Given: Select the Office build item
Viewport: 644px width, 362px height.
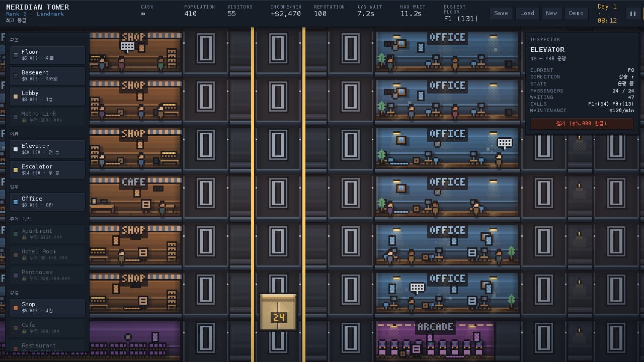Looking at the screenshot, I should [x=47, y=202].
